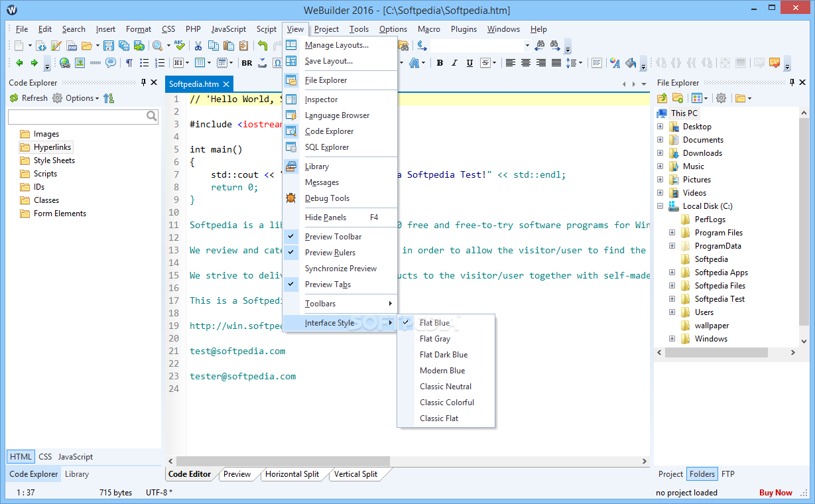
Task: Click the text color palette icon
Action: pyautogui.click(x=615, y=63)
